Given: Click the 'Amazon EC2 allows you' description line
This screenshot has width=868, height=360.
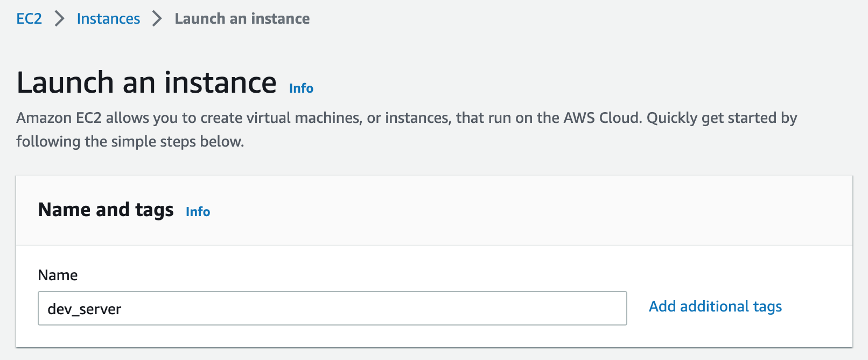Looking at the screenshot, I should [407, 118].
